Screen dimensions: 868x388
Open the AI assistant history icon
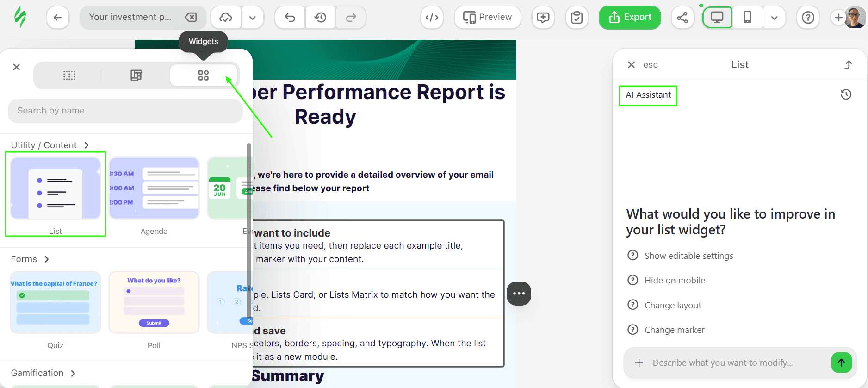click(846, 94)
